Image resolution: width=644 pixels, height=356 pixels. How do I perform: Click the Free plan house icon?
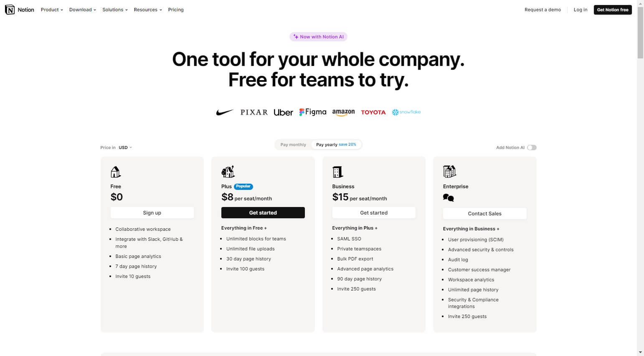click(116, 172)
